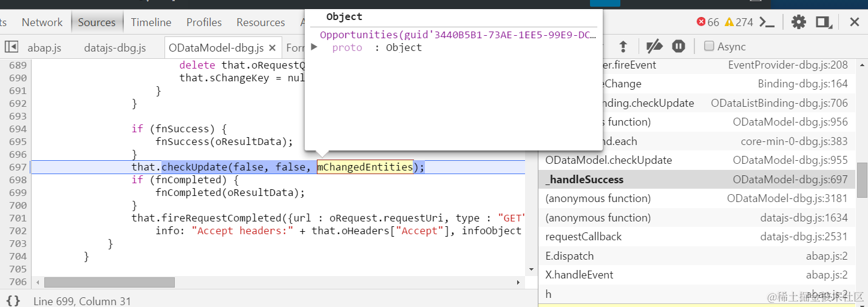Set breakpoint on line number 694
Image resolution: width=868 pixels, height=307 pixels.
[18, 129]
